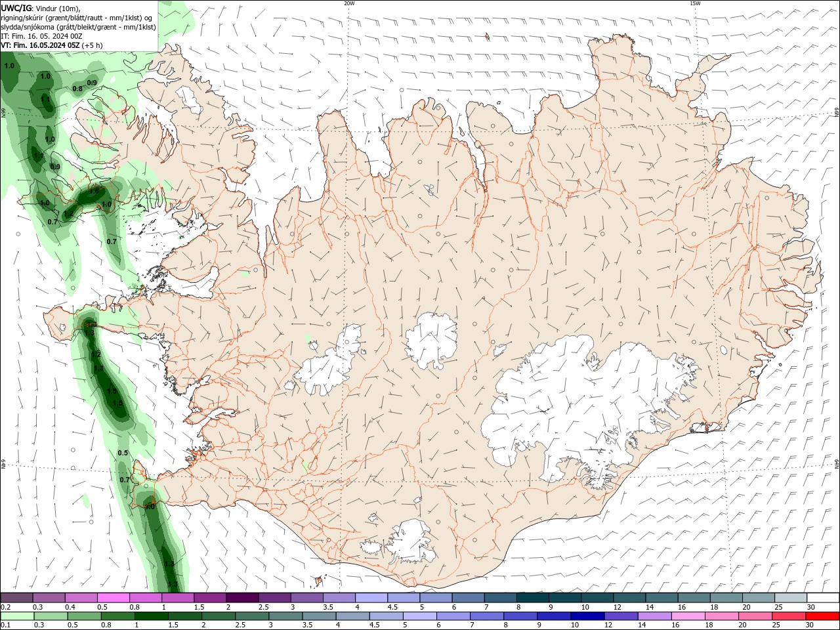Click the white swatch ending the upper legend row
Screen dimensions: 840x630
[822, 598]
